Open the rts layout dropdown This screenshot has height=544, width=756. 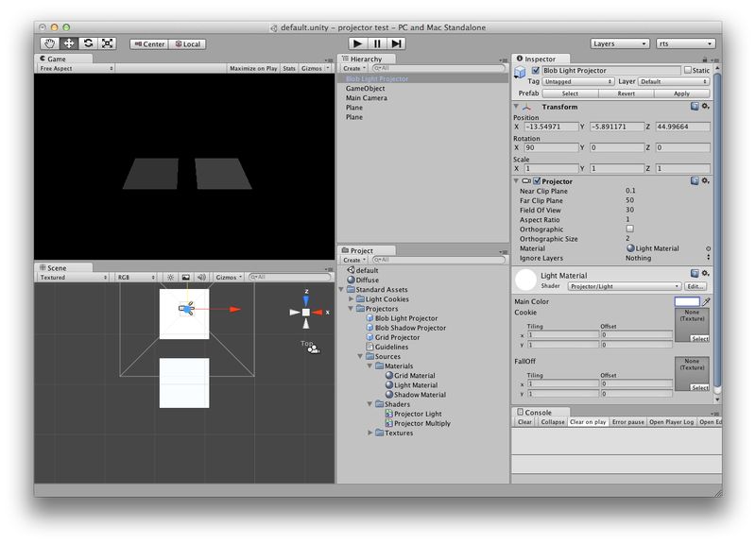coord(685,43)
